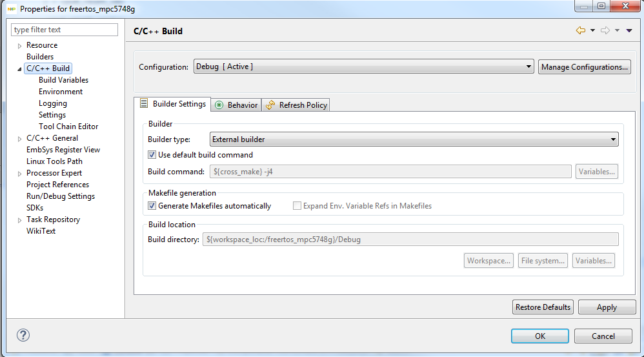Click the Build directory text field
This screenshot has height=357, width=644.
(x=410, y=239)
